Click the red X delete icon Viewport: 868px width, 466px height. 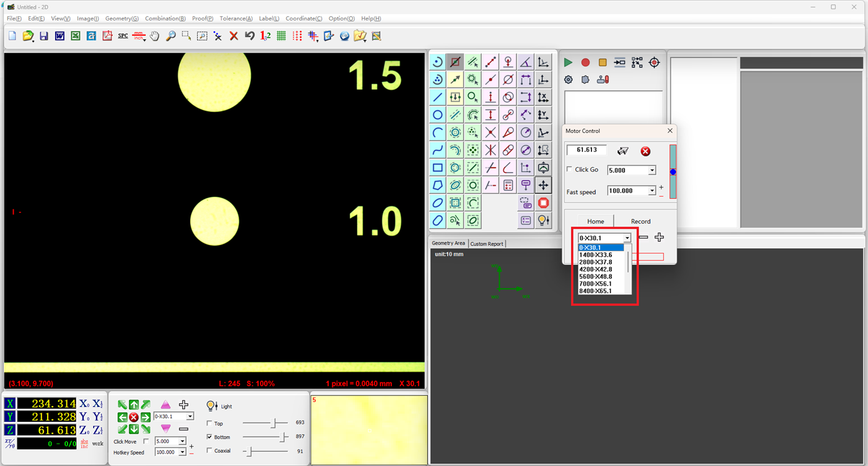pos(234,36)
